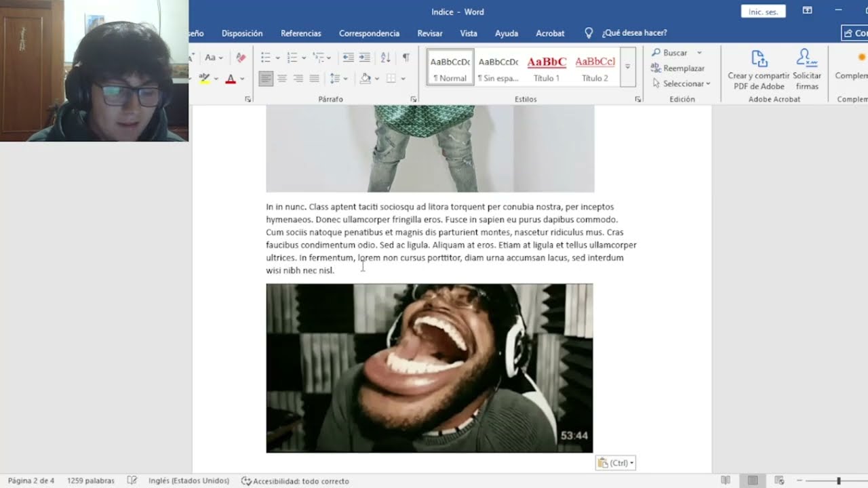The width and height of the screenshot is (868, 488).
Task: Align text to the left
Action: (266, 79)
